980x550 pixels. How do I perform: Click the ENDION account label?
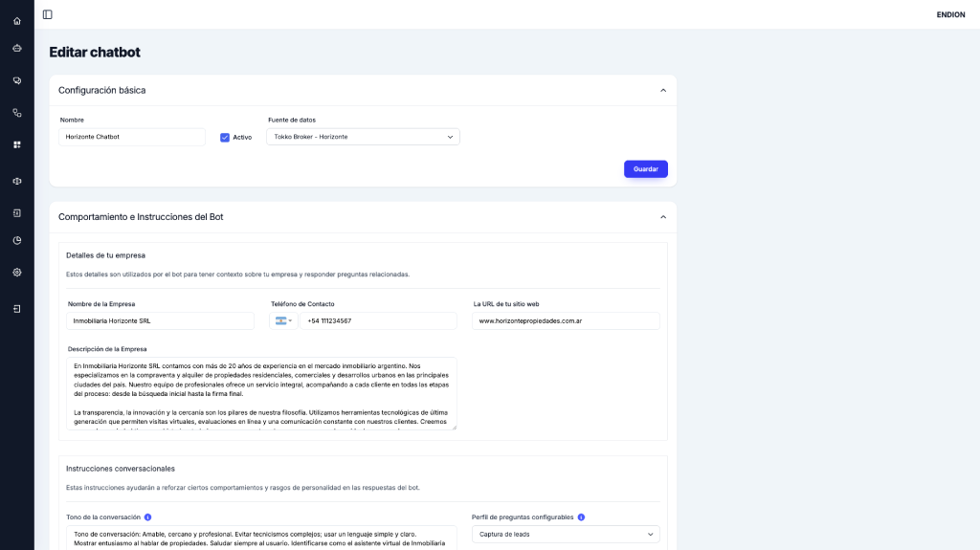(951, 14)
